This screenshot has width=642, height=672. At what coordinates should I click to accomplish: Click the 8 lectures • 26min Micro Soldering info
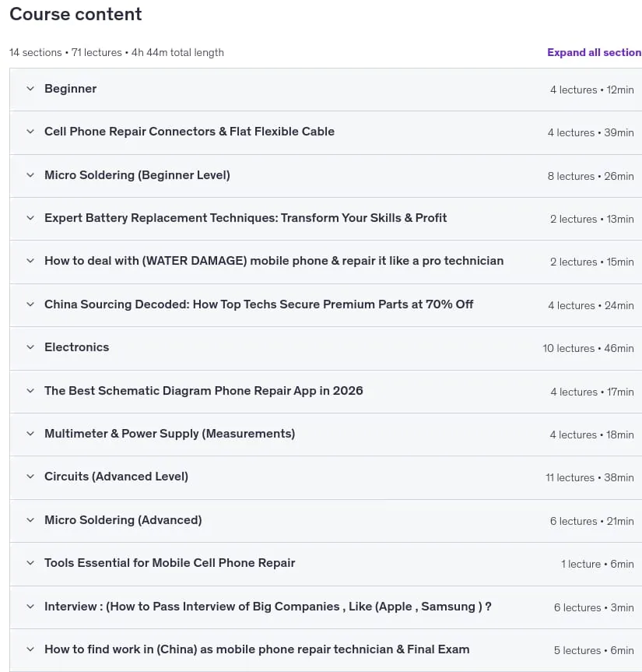(591, 176)
